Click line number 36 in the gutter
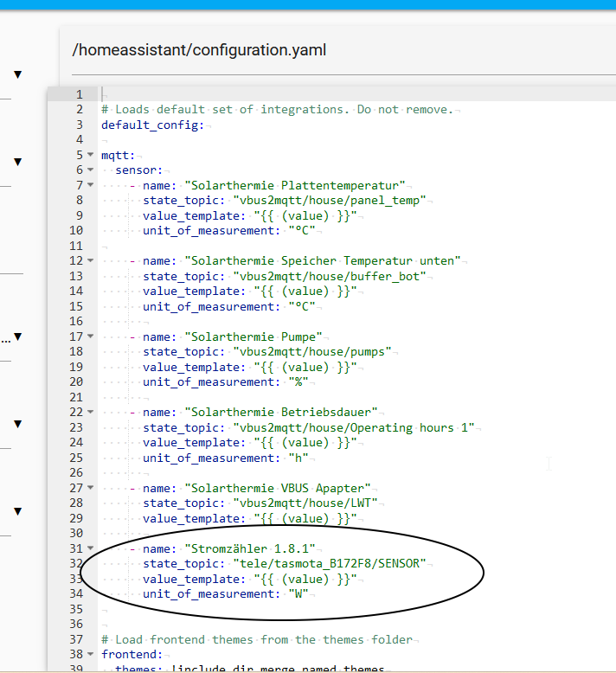This screenshot has width=616, height=673. tap(76, 624)
